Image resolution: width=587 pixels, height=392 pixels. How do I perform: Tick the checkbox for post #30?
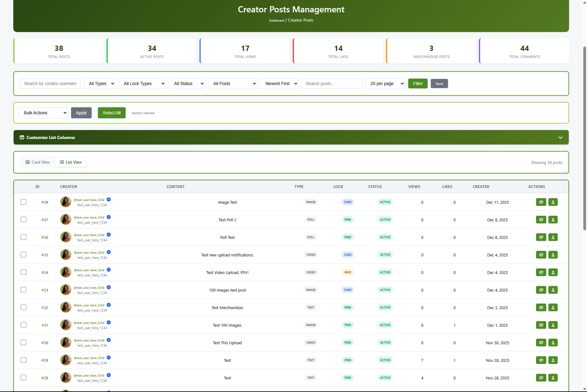click(x=23, y=342)
